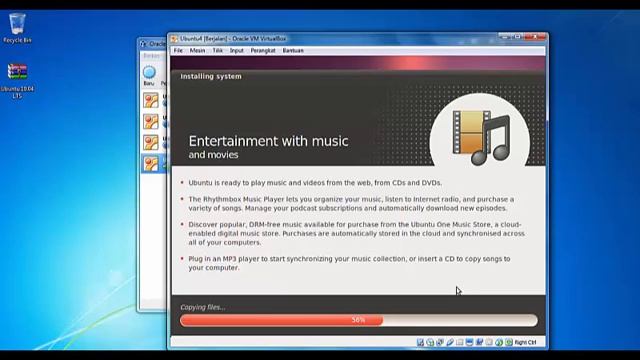Click the 'Installing system' heading
Screen dimensions: 640x360
(211, 76)
